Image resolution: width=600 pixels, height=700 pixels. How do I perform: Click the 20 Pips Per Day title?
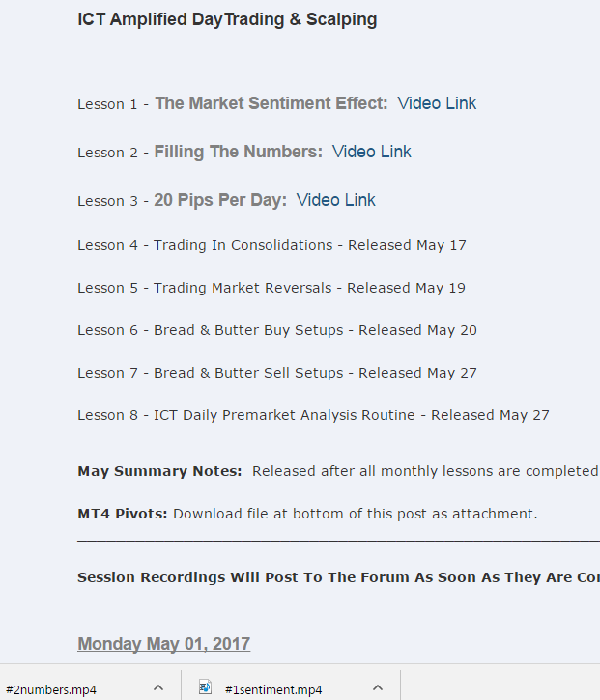(220, 200)
